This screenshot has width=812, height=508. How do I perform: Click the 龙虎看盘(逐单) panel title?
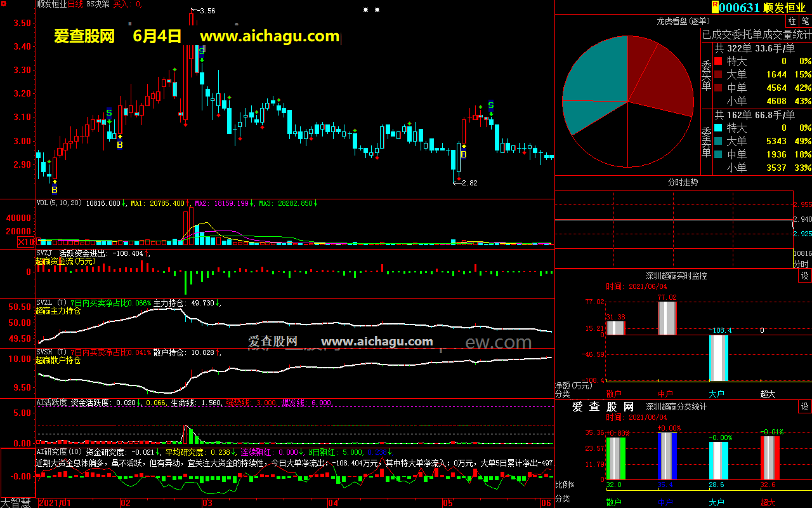[x=683, y=21]
